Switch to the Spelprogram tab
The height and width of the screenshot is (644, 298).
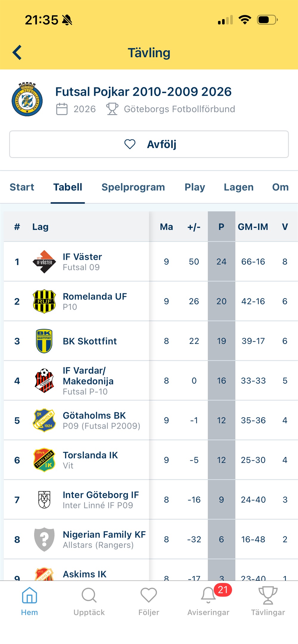tap(133, 187)
